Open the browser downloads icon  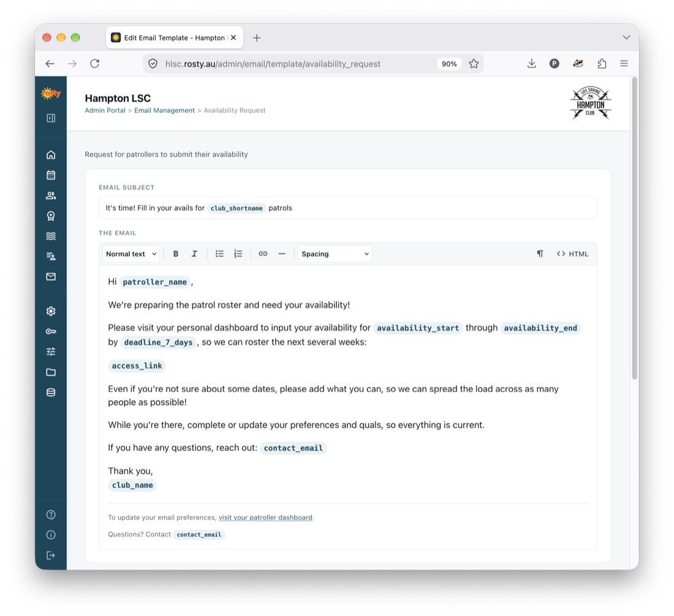(532, 64)
